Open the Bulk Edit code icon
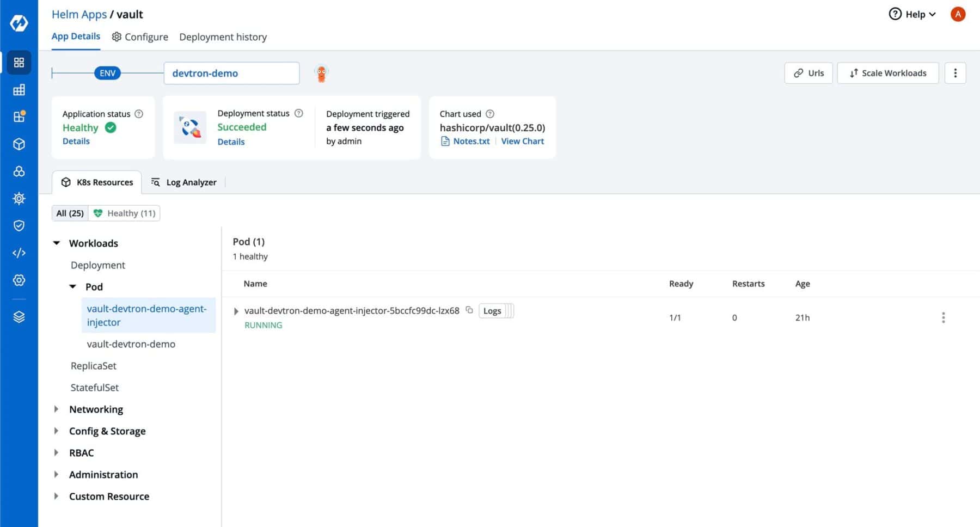This screenshot has height=527, width=980. [x=19, y=253]
